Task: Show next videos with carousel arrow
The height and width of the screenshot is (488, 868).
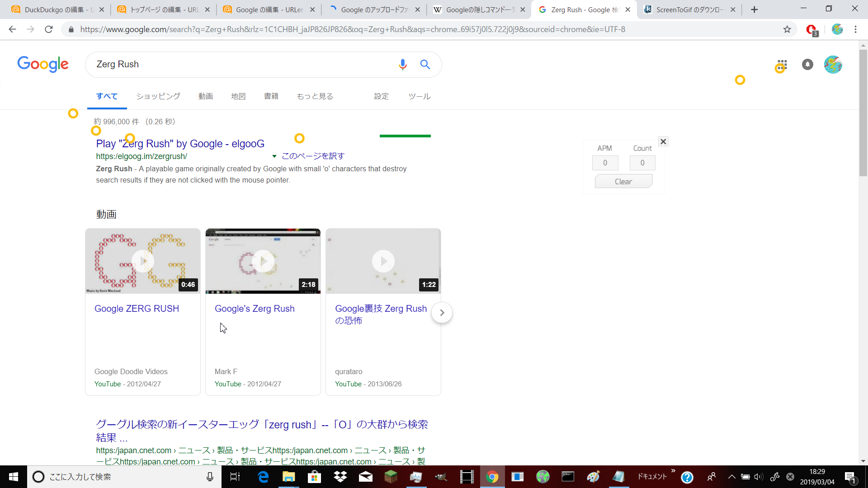Action: pyautogui.click(x=442, y=313)
